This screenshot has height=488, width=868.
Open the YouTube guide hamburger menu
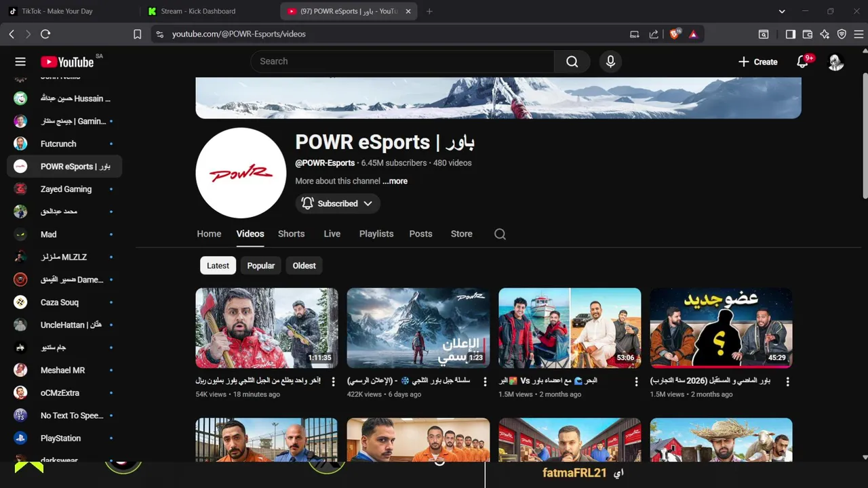point(20,62)
